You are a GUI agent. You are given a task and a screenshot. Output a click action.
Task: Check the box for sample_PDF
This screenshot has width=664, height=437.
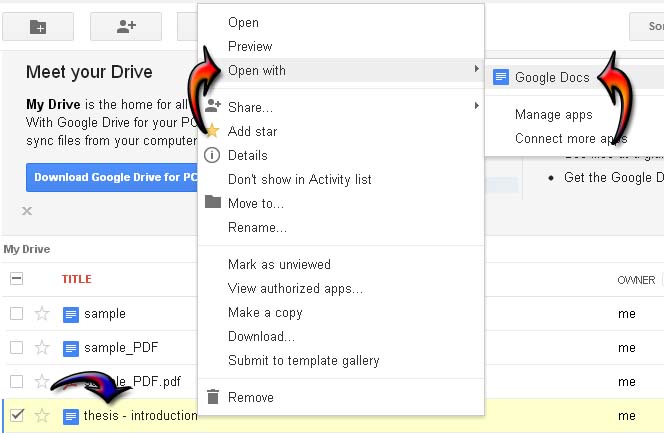click(x=17, y=347)
